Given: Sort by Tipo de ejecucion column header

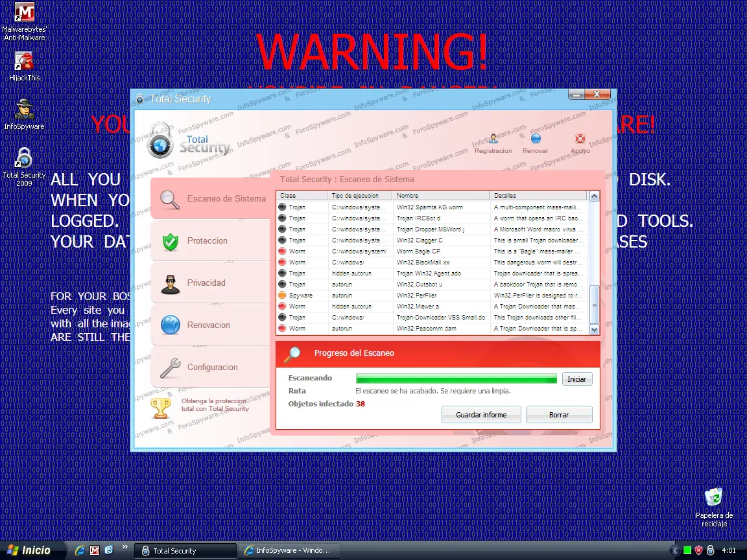Looking at the screenshot, I should 360,196.
